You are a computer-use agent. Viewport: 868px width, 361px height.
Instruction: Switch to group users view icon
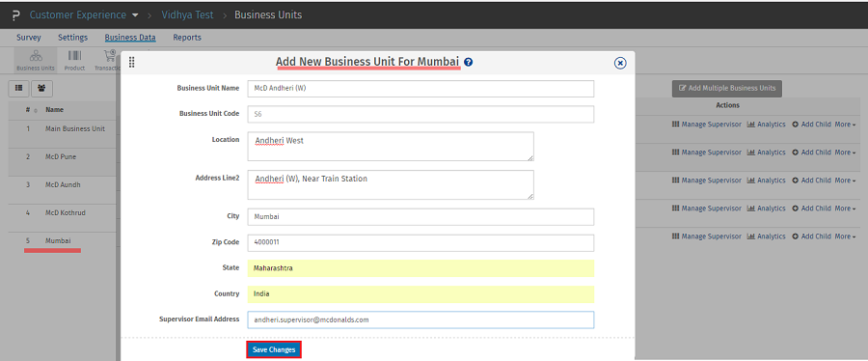pyautogui.click(x=41, y=88)
